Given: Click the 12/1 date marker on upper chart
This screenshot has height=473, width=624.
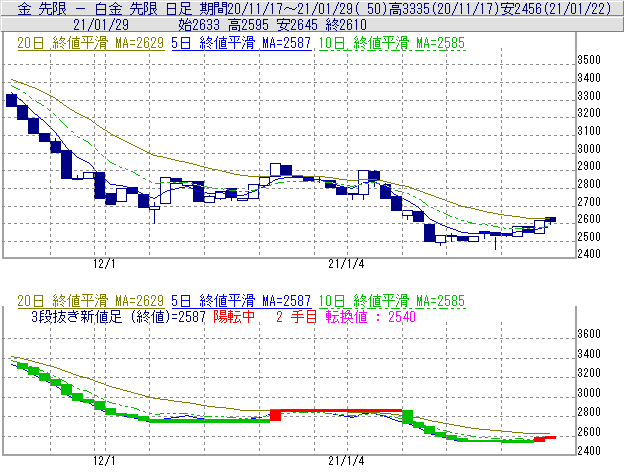Looking at the screenshot, I should pos(104,264).
